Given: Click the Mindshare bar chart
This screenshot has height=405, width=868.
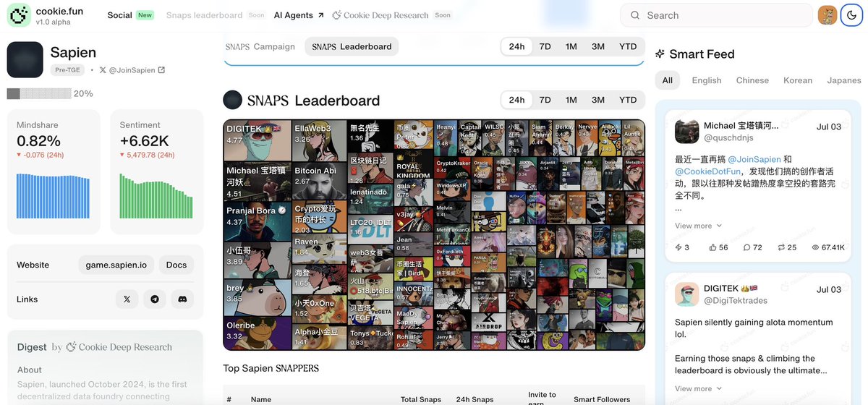Looking at the screenshot, I should tap(54, 195).
